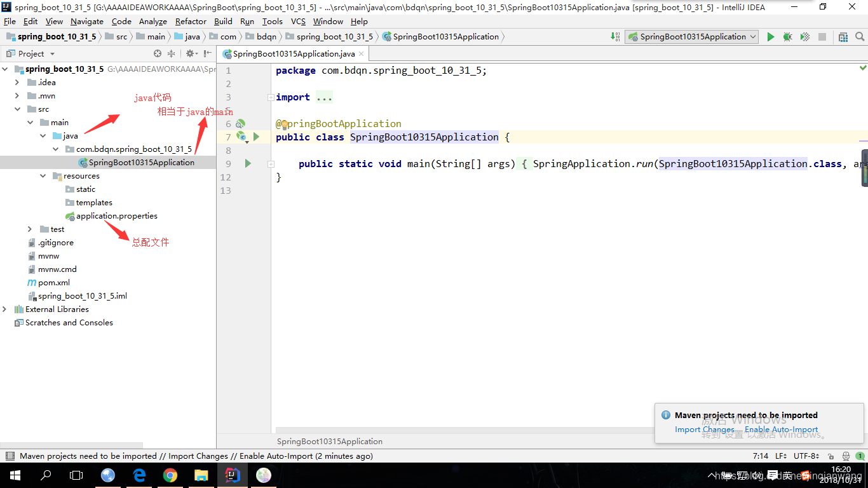Click SpringBoot10315Application in navigation breadcrumb
The image size is (868, 488).
(x=440, y=37)
